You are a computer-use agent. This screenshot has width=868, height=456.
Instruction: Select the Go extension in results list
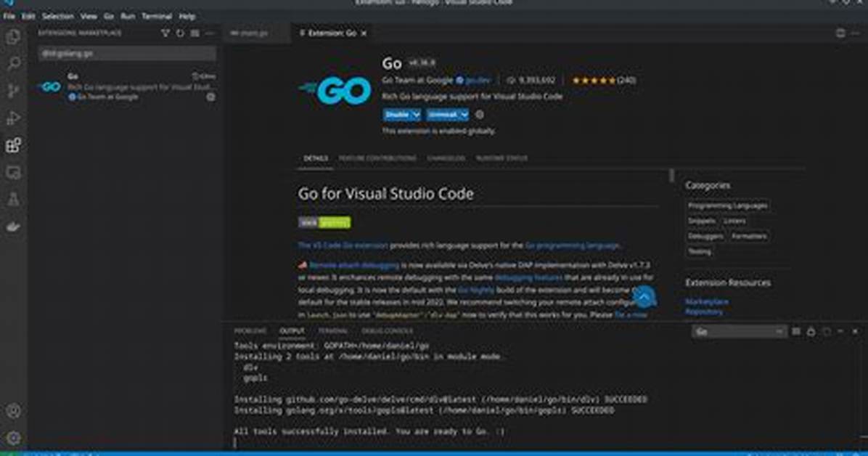127,86
